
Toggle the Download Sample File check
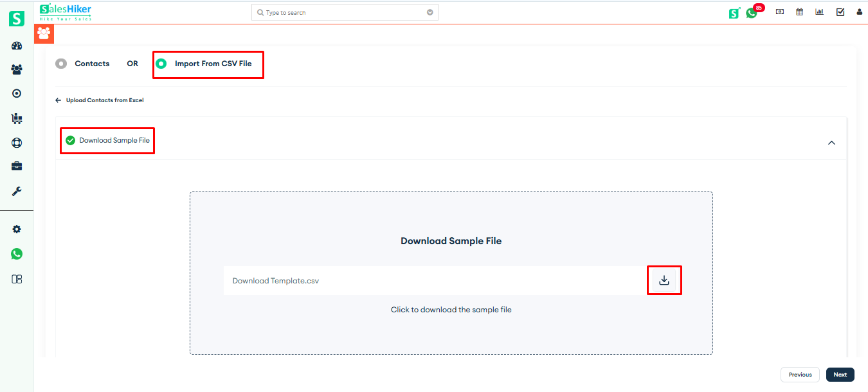(x=69, y=140)
